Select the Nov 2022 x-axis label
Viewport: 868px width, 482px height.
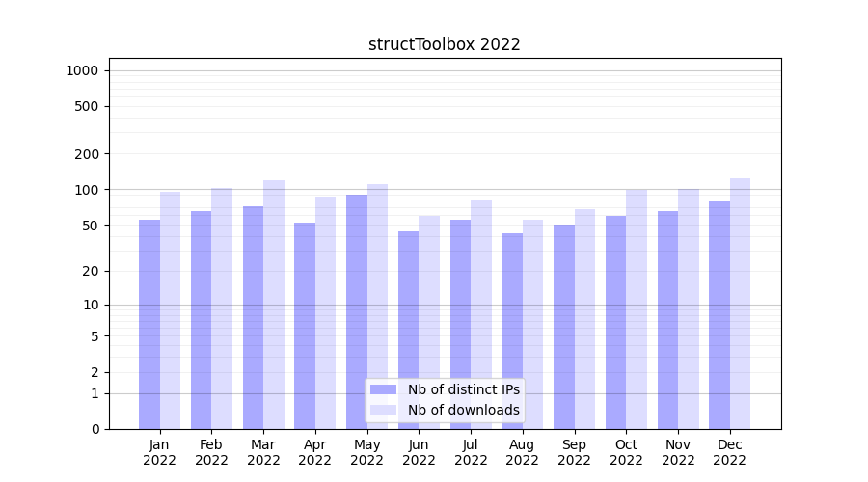click(678, 452)
